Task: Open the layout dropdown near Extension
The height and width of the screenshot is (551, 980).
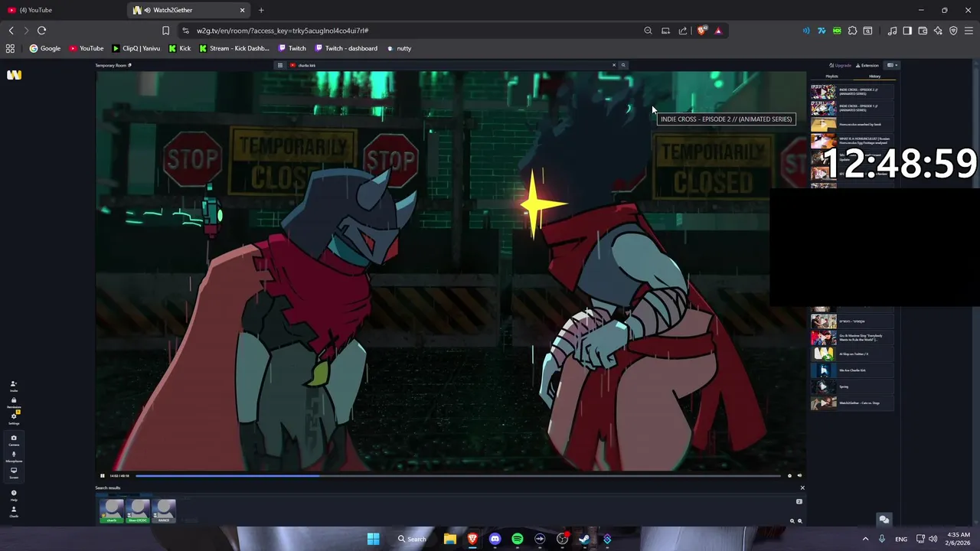Action: 892,65
